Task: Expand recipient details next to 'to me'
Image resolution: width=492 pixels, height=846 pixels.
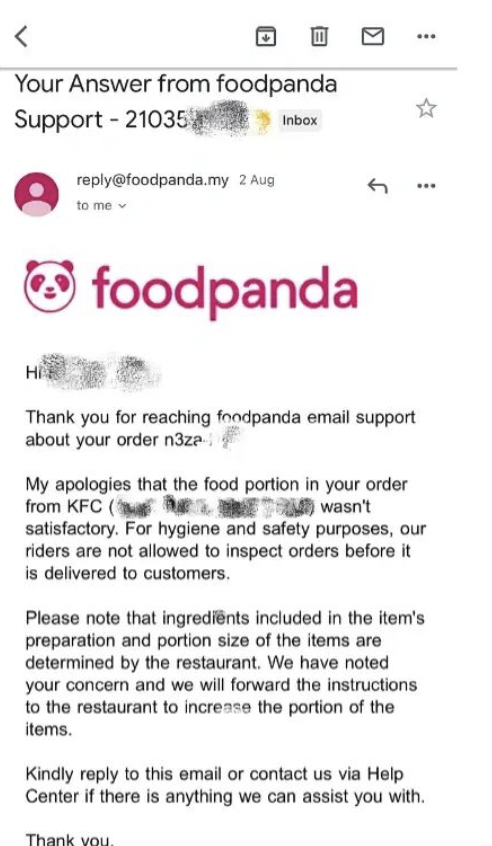Action: pyautogui.click(x=122, y=206)
